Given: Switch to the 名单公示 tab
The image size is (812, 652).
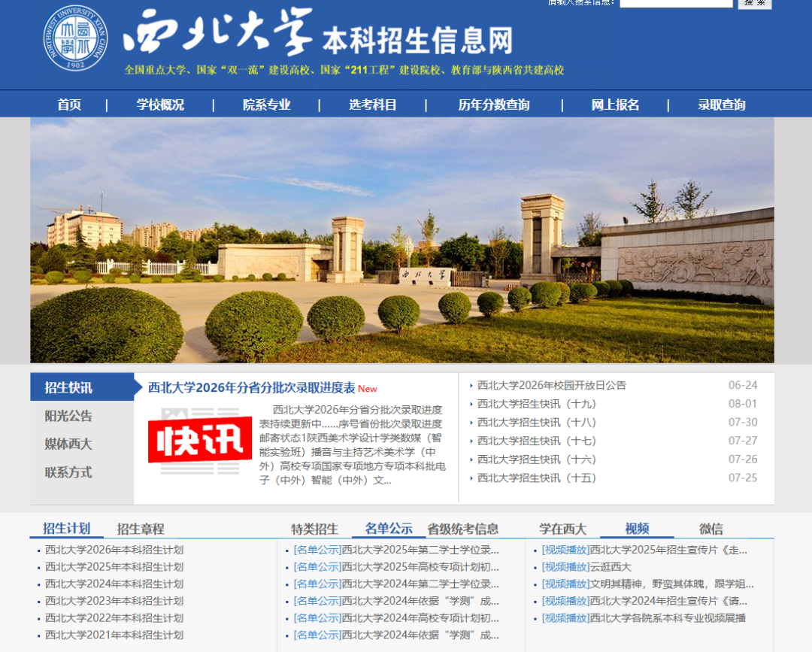Looking at the screenshot, I should (389, 528).
